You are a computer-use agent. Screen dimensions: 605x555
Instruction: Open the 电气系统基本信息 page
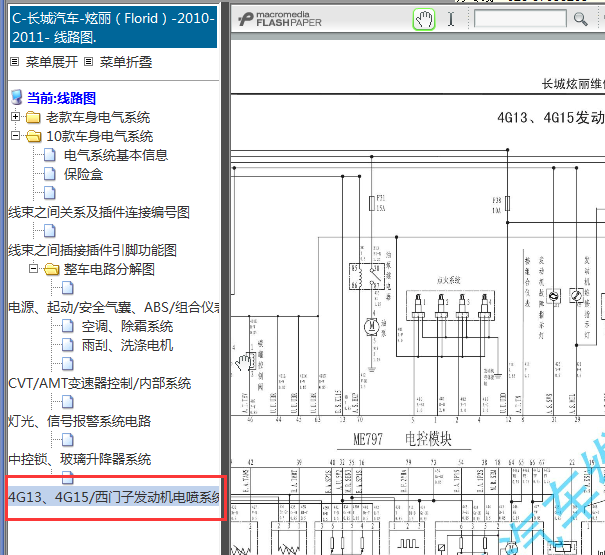tap(116, 155)
